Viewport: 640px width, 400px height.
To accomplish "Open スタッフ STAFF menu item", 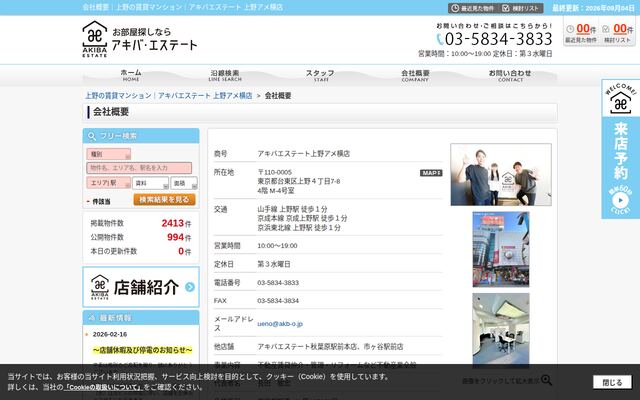I will (320, 76).
